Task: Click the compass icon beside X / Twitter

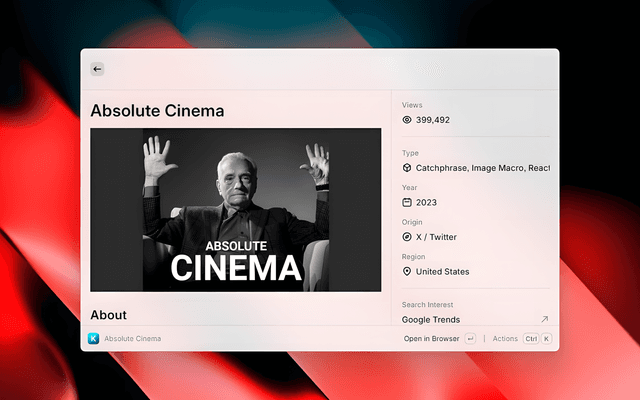Action: (407, 237)
